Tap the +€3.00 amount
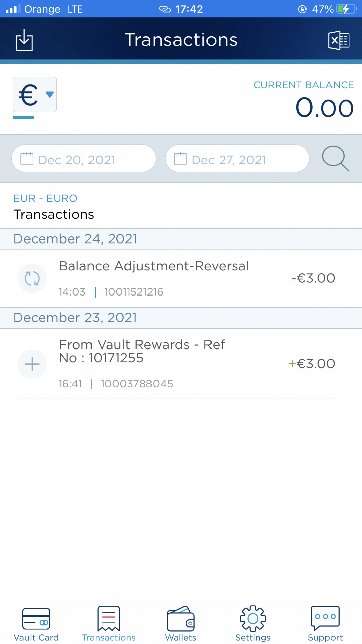This screenshot has width=362, height=644. (x=312, y=364)
